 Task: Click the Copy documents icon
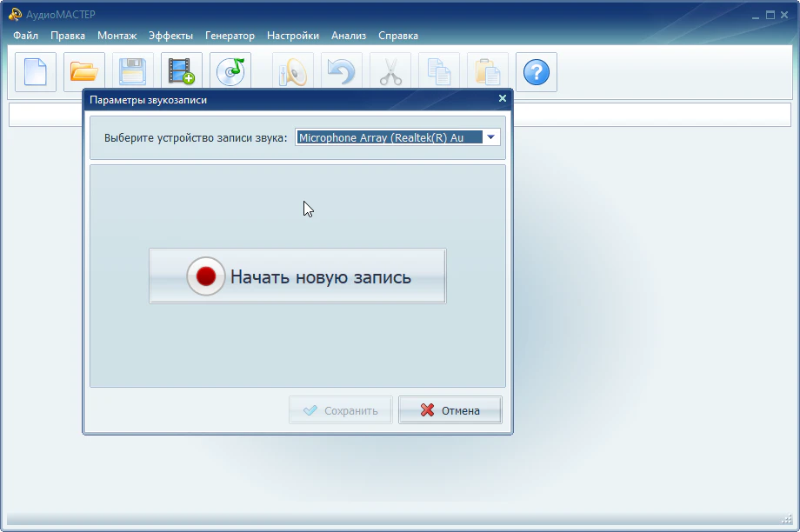pyautogui.click(x=439, y=72)
